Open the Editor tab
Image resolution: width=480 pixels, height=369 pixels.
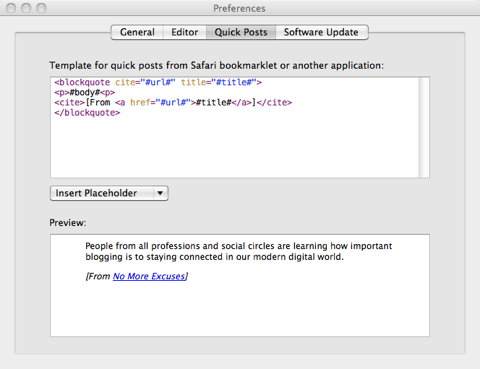point(185,32)
